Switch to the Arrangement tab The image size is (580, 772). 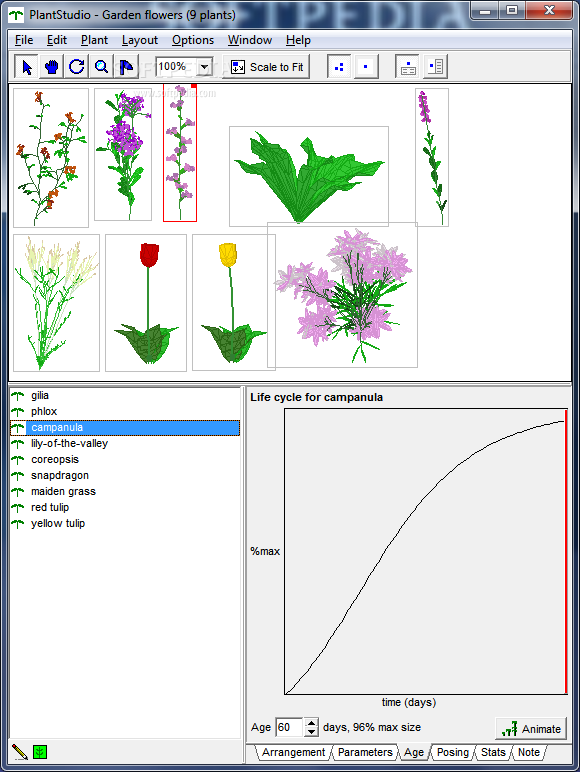pos(293,752)
